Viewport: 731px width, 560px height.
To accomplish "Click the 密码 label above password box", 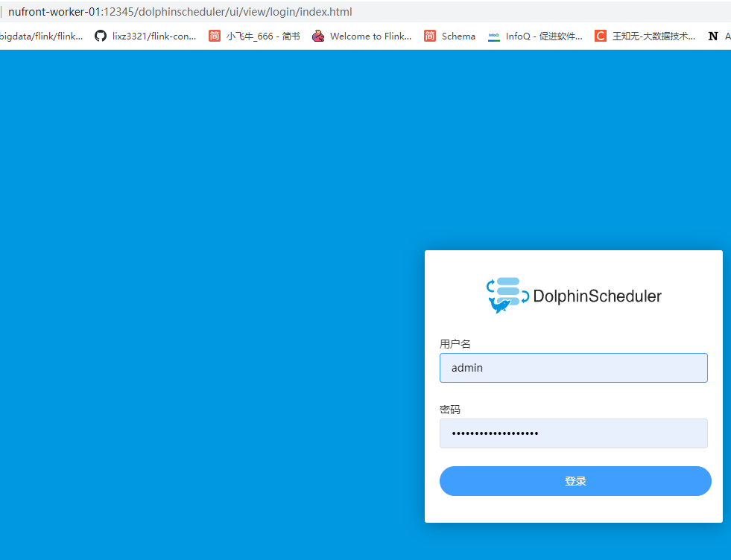I will click(449, 409).
